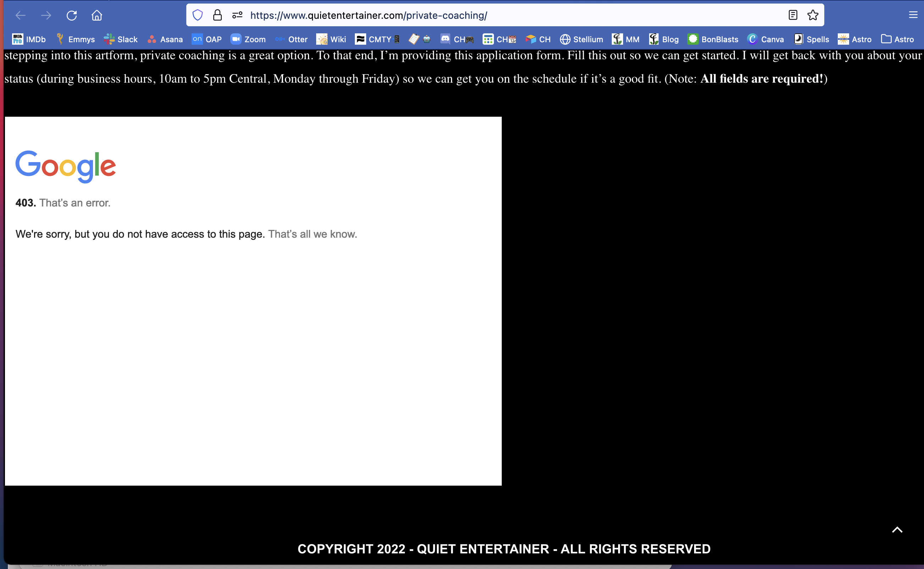Bookmark this page with the star icon
The image size is (924, 569).
813,15
